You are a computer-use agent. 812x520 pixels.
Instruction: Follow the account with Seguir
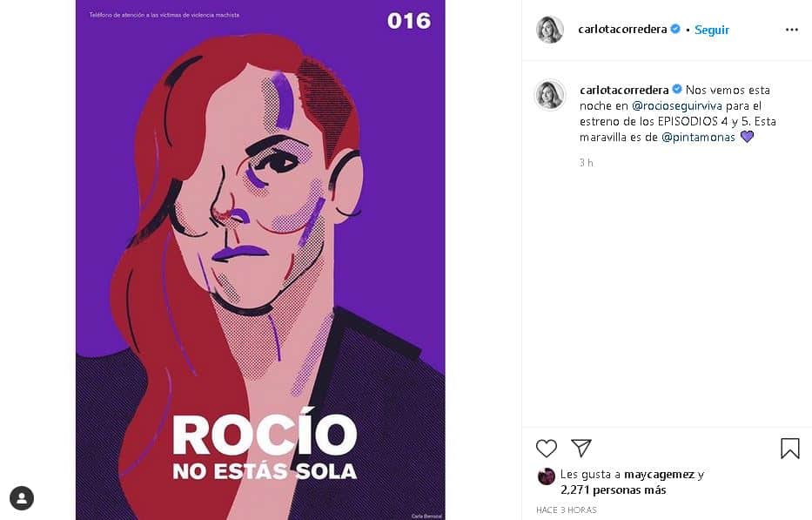(x=712, y=30)
